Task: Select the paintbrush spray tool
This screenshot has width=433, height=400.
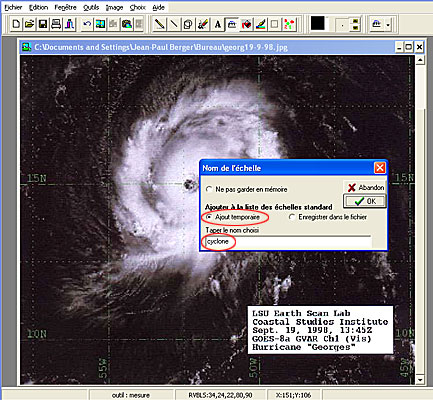Action: tap(203, 24)
